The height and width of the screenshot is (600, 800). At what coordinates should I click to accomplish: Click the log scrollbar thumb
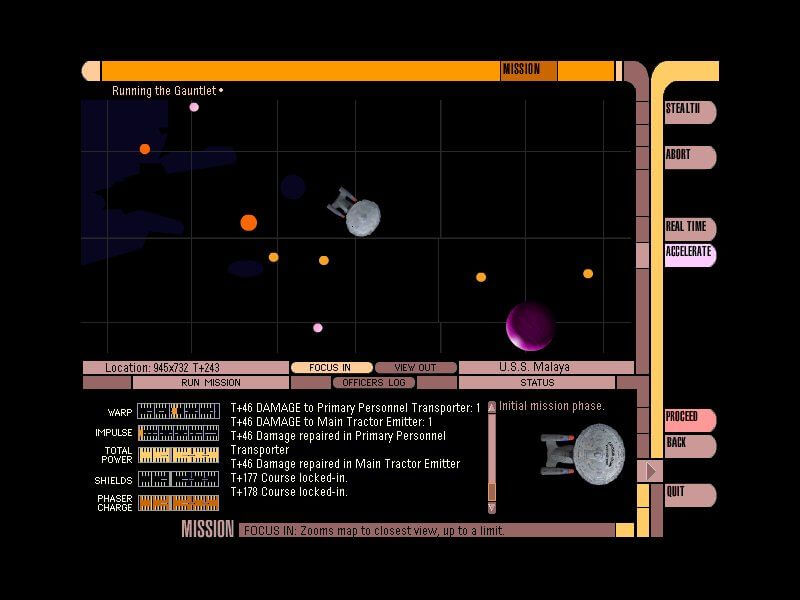(x=492, y=492)
